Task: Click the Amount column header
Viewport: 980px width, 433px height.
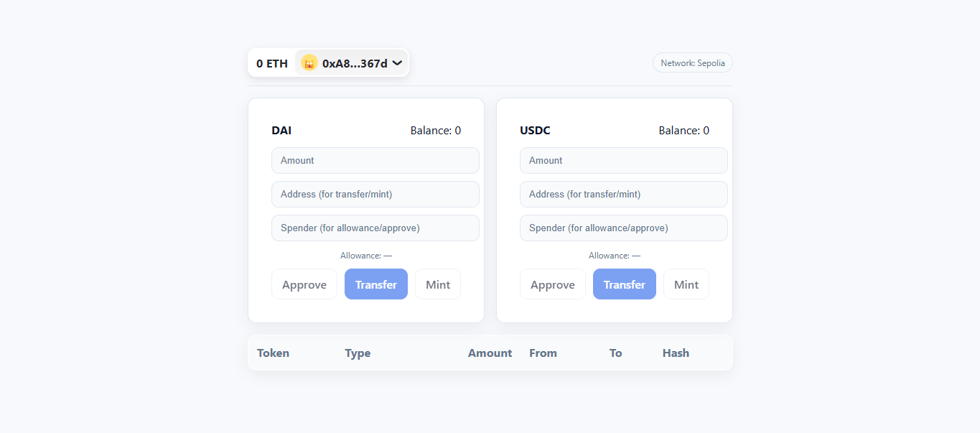Action: click(490, 353)
